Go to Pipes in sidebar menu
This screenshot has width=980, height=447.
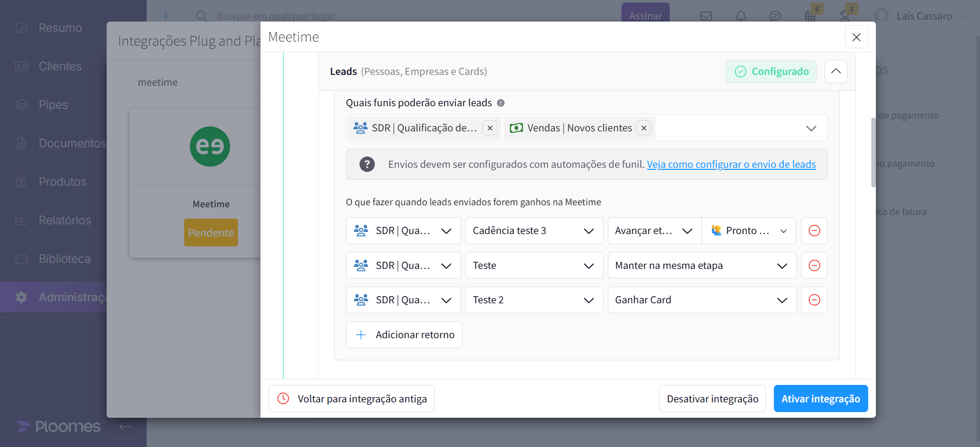(x=53, y=105)
